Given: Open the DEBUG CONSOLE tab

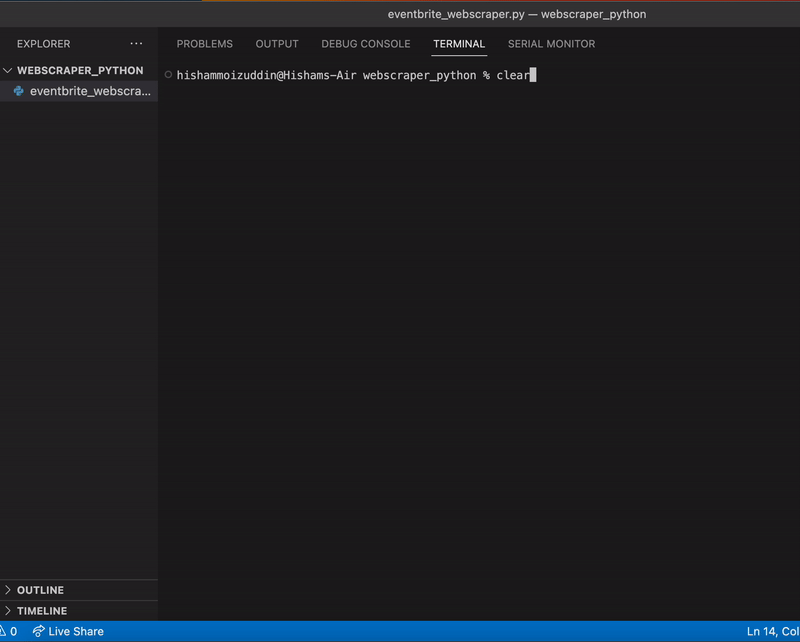Looking at the screenshot, I should [x=364, y=44].
